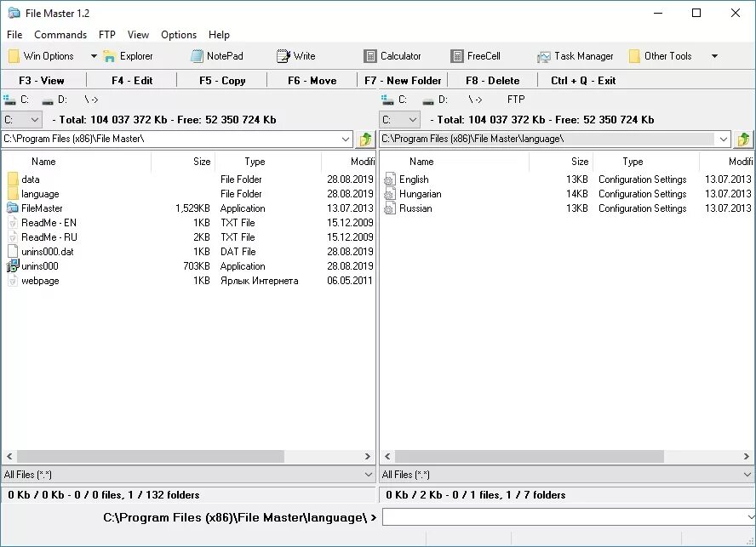756x547 pixels.
Task: Click the Other Tools folder icon
Action: point(634,56)
